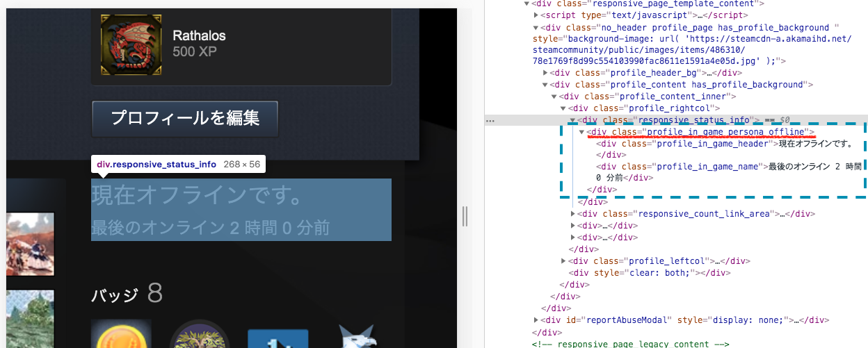Click the responsive page legacy content comment

click(630, 344)
